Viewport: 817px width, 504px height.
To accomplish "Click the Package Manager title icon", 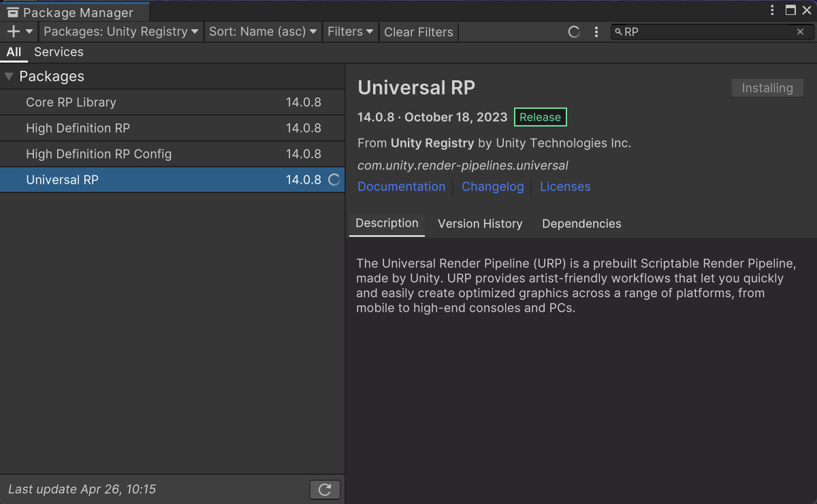I will click(12, 12).
